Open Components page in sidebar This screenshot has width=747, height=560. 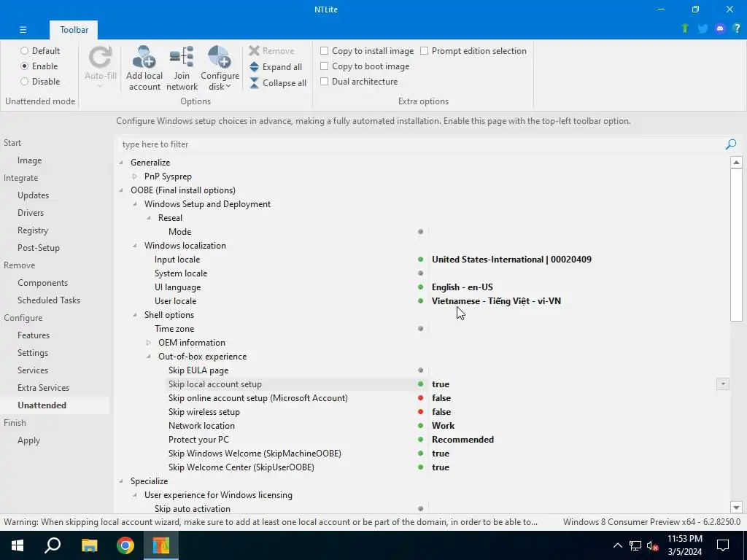[x=42, y=283]
